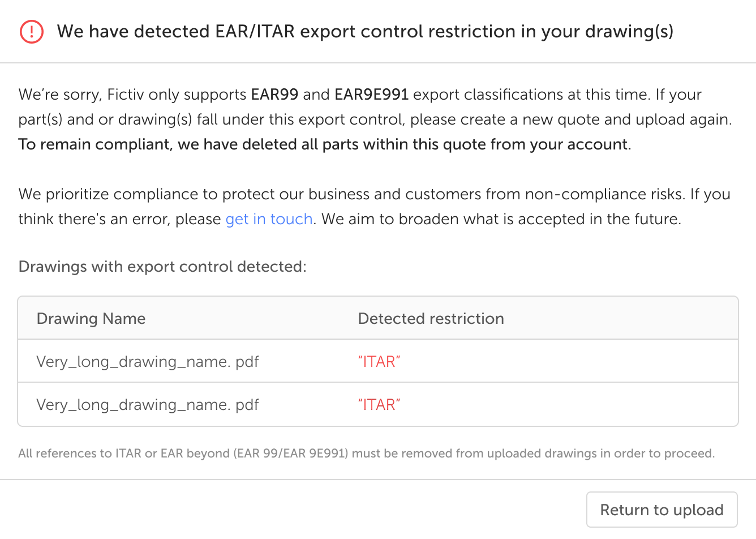Click the bold EAR99 classification text

(274, 95)
